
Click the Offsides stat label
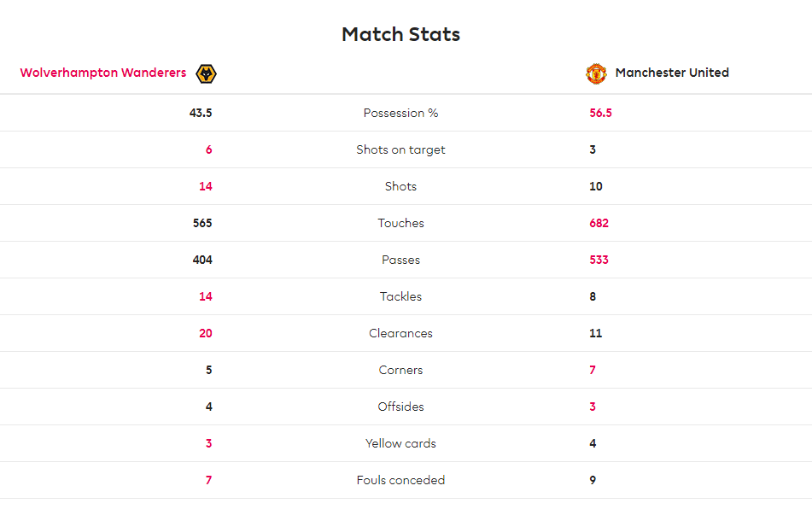click(x=400, y=407)
